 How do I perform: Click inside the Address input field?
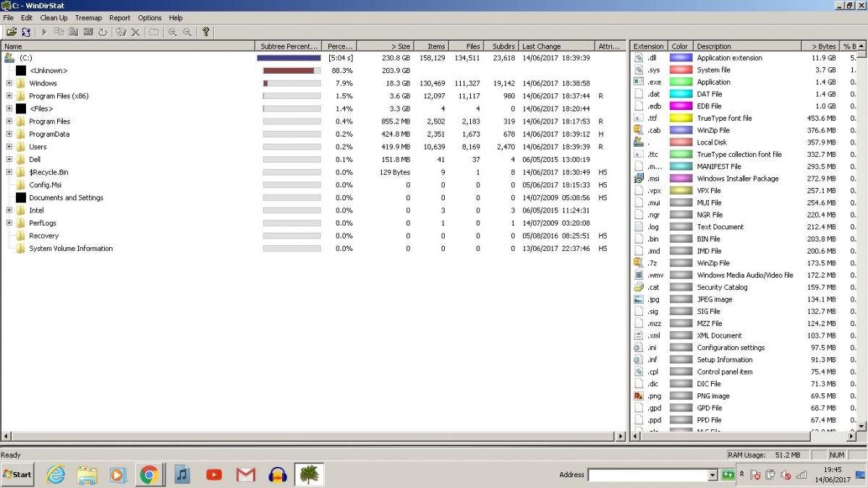coord(648,475)
